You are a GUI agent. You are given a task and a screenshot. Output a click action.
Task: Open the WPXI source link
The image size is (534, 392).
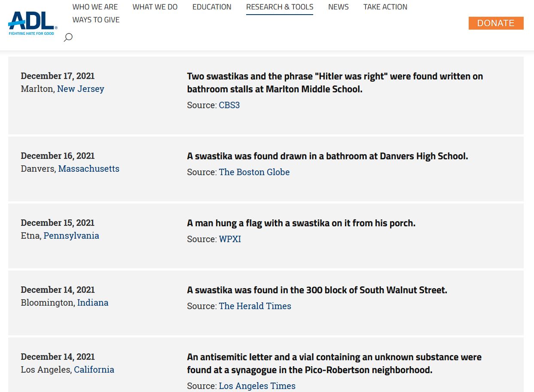coord(230,239)
